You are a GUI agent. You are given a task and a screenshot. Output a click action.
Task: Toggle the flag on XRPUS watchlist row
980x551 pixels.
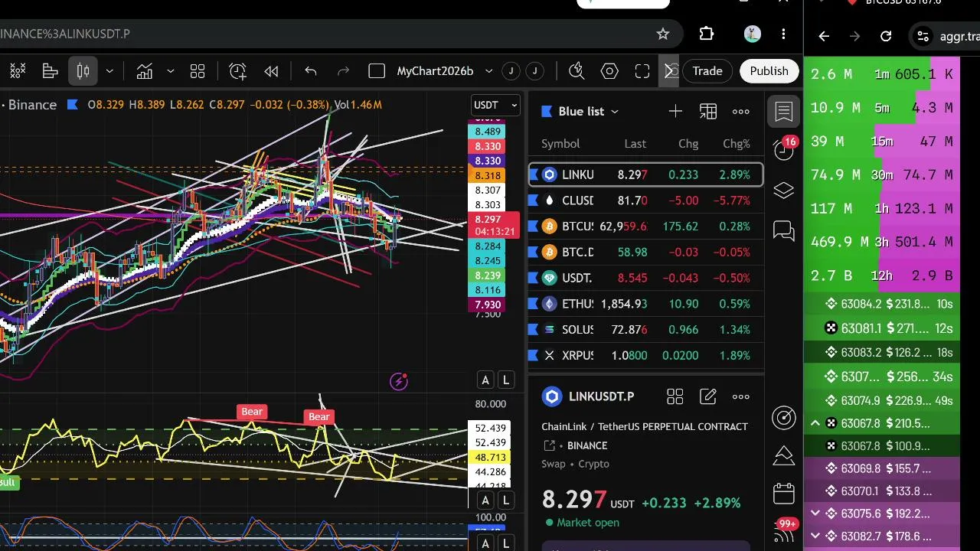[x=534, y=355]
